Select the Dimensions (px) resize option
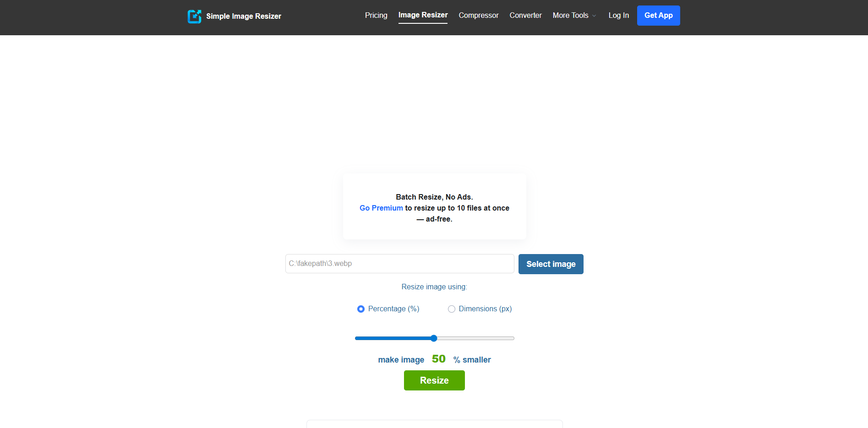The height and width of the screenshot is (428, 868). click(452, 309)
